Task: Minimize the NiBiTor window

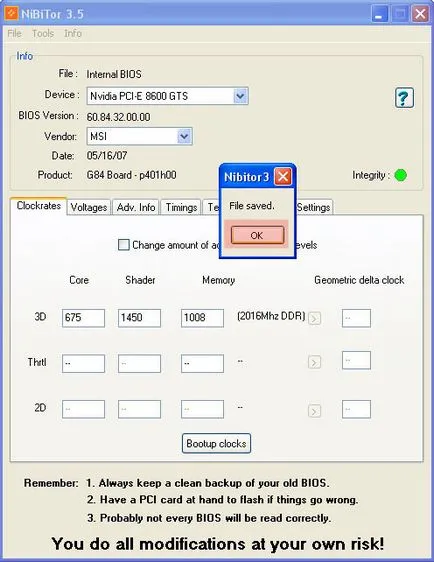Action: tap(379, 15)
